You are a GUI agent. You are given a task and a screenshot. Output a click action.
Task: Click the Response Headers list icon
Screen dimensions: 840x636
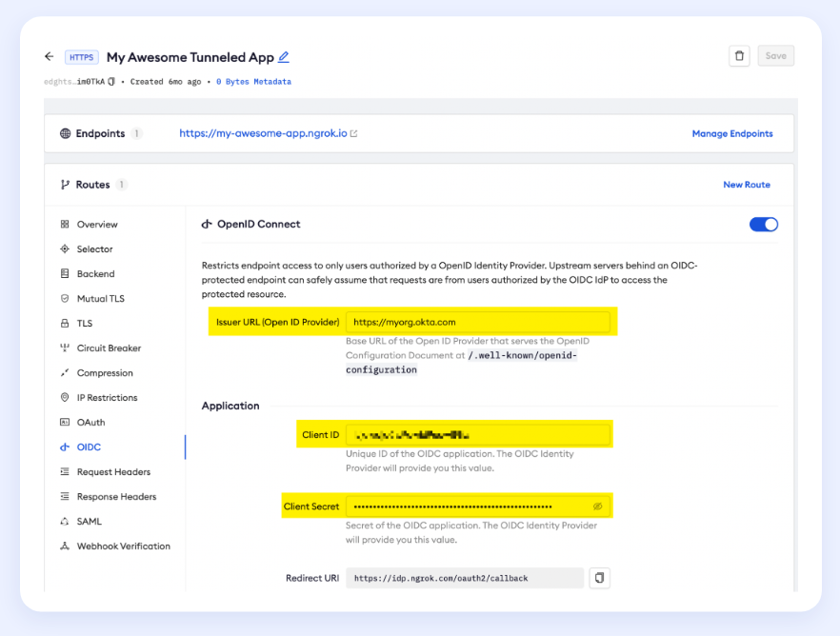pos(65,496)
